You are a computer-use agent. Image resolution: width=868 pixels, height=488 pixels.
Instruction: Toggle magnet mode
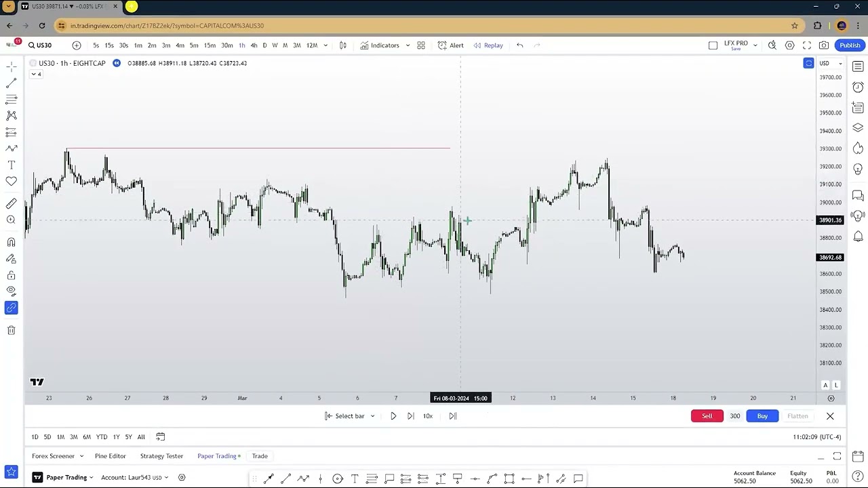(x=11, y=242)
